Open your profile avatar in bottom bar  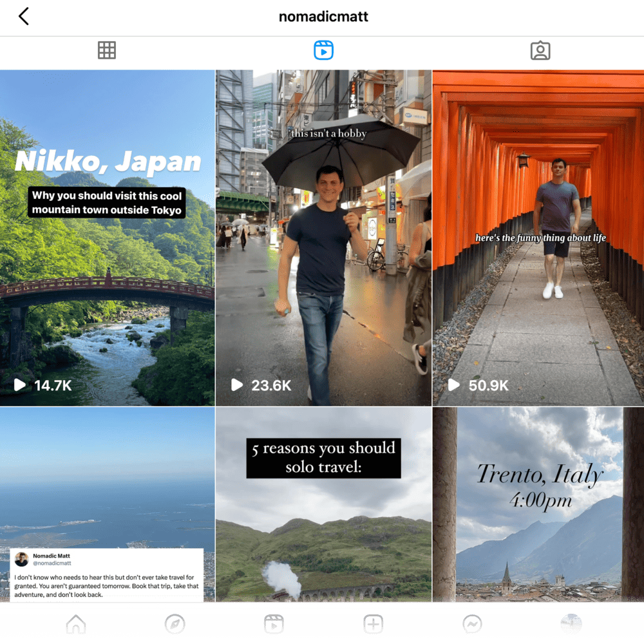pyautogui.click(x=571, y=624)
